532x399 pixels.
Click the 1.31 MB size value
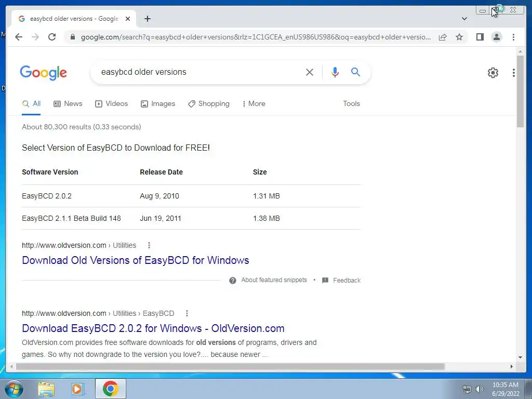267,196
